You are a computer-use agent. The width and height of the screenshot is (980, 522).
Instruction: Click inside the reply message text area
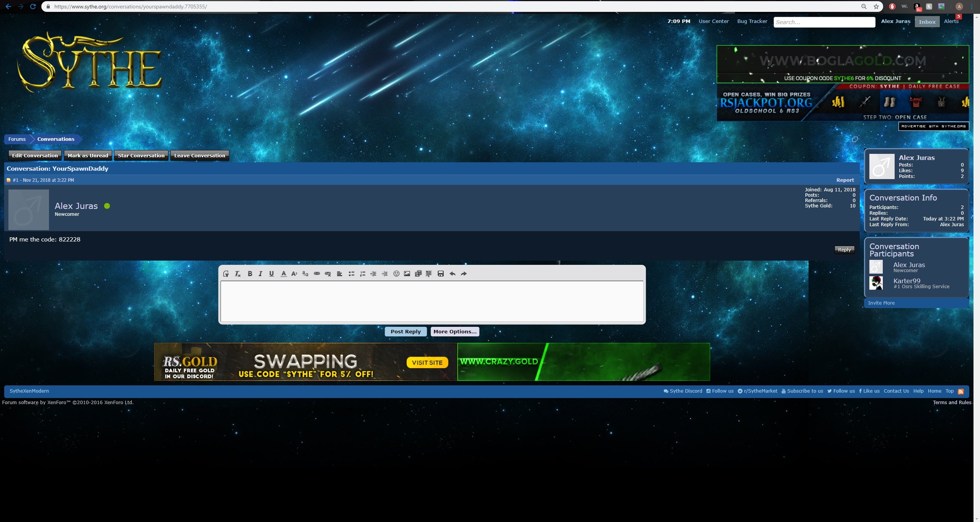pos(431,302)
